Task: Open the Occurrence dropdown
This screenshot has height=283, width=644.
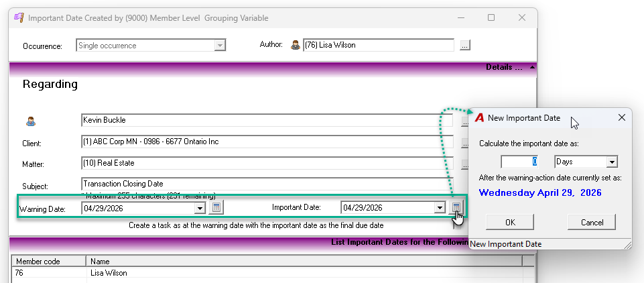Action: coord(220,46)
